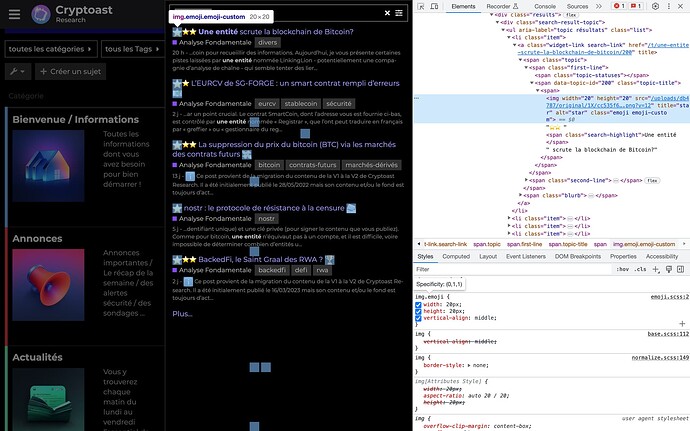Clear the search using the X icon
This screenshot has width=690, height=431.
tap(387, 13)
